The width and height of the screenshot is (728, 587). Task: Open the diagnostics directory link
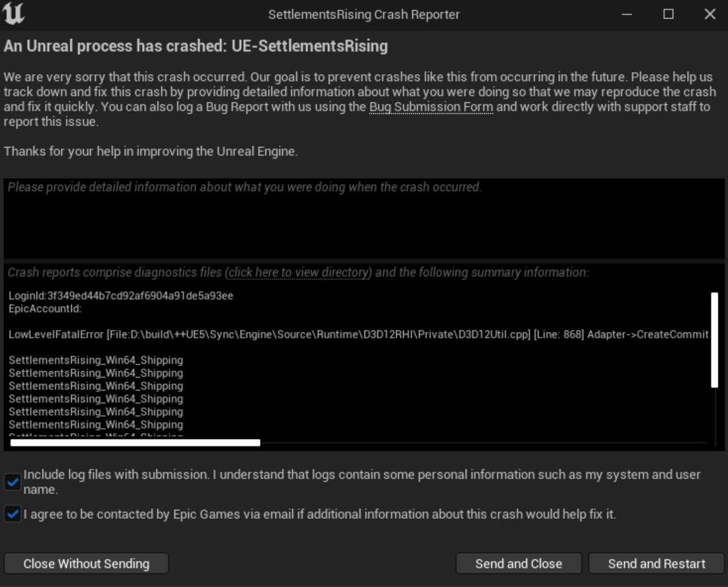(298, 272)
